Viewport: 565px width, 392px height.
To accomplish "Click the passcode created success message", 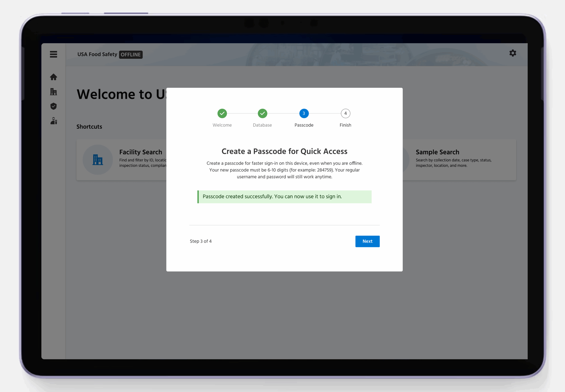I will click(x=284, y=197).
